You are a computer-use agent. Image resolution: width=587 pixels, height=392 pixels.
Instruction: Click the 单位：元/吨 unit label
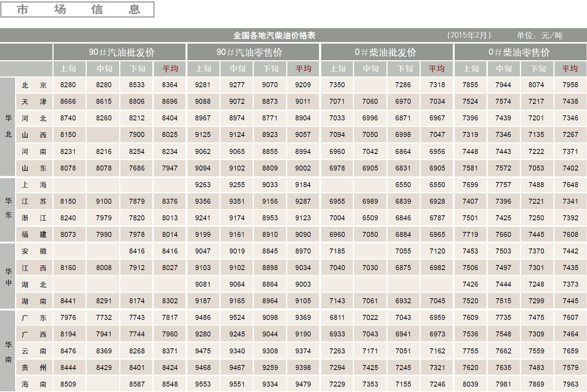pos(539,35)
